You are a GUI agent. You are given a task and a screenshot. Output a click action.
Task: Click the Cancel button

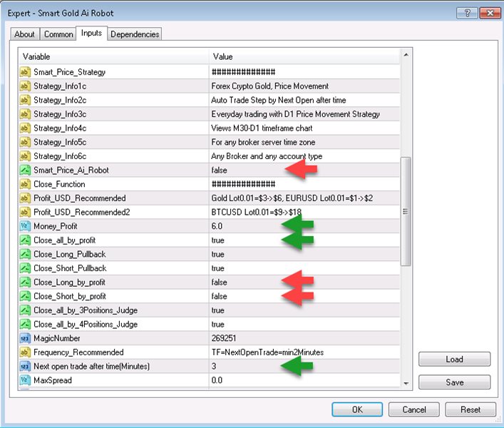[414, 409]
